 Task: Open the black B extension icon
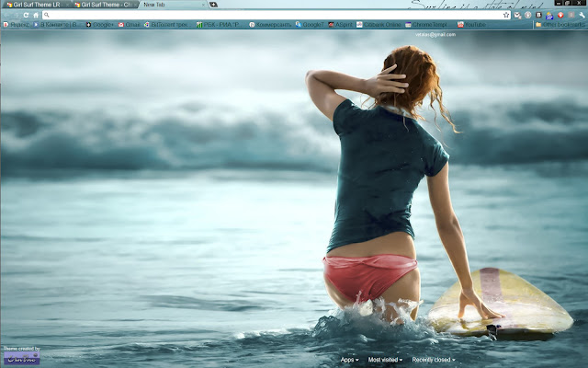point(538,15)
